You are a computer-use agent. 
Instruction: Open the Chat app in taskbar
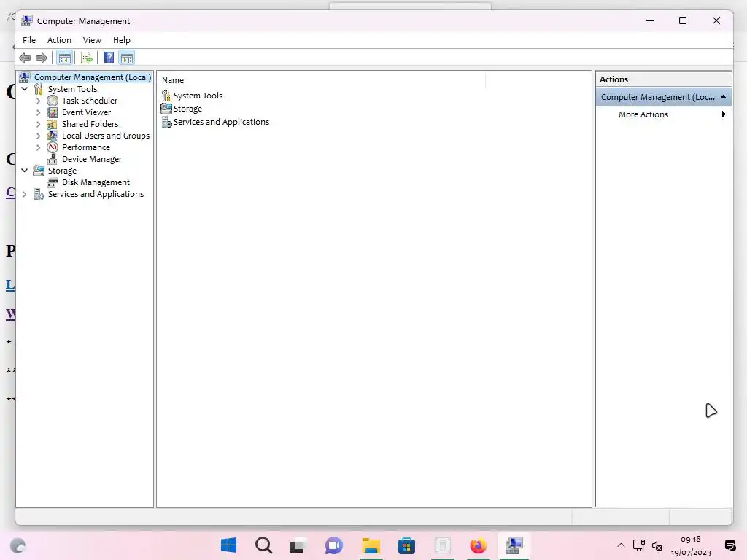[x=334, y=545]
